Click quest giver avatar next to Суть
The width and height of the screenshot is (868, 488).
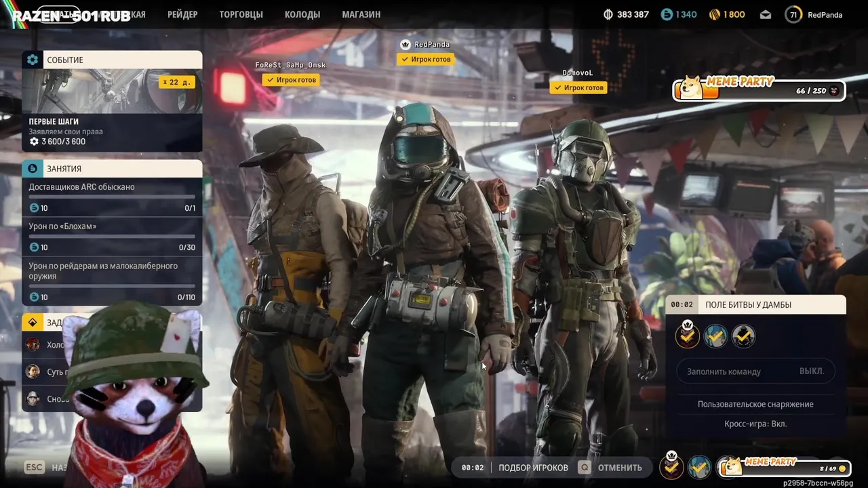tap(33, 371)
